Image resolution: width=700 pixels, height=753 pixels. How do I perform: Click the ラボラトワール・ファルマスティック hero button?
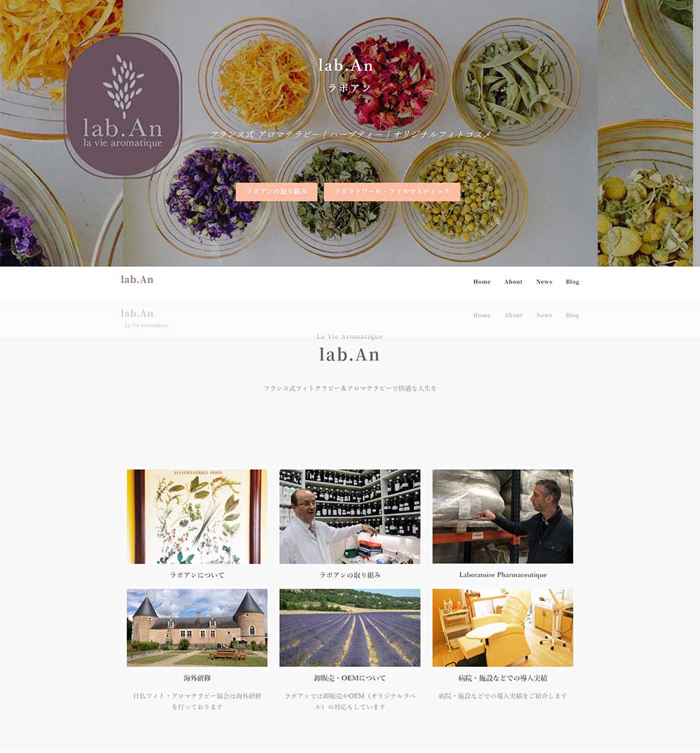pos(392,192)
